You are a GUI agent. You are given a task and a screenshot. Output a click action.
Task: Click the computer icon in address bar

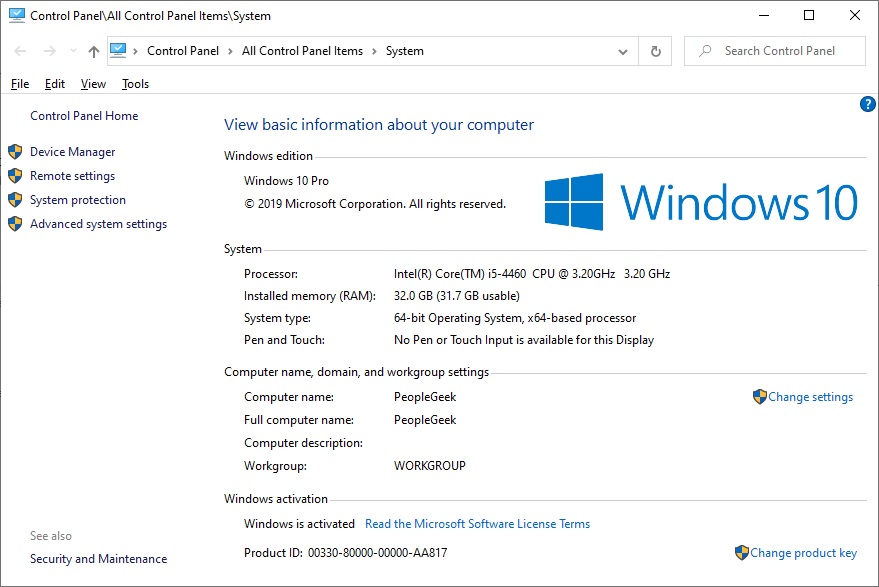[118, 50]
